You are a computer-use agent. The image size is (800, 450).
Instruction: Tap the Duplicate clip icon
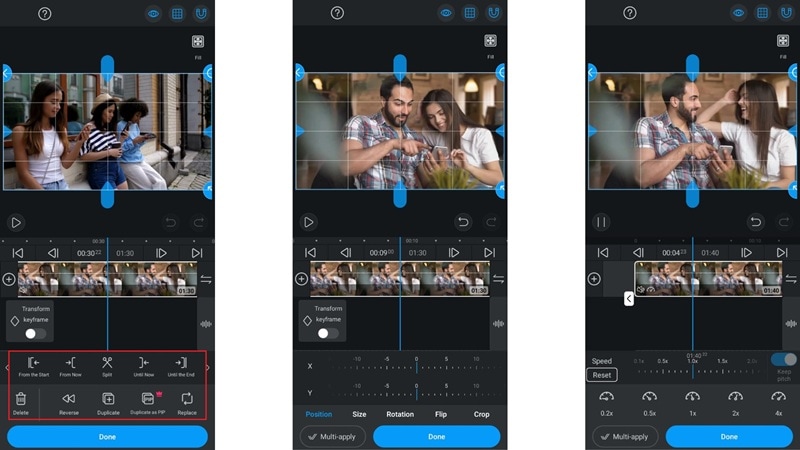(108, 398)
